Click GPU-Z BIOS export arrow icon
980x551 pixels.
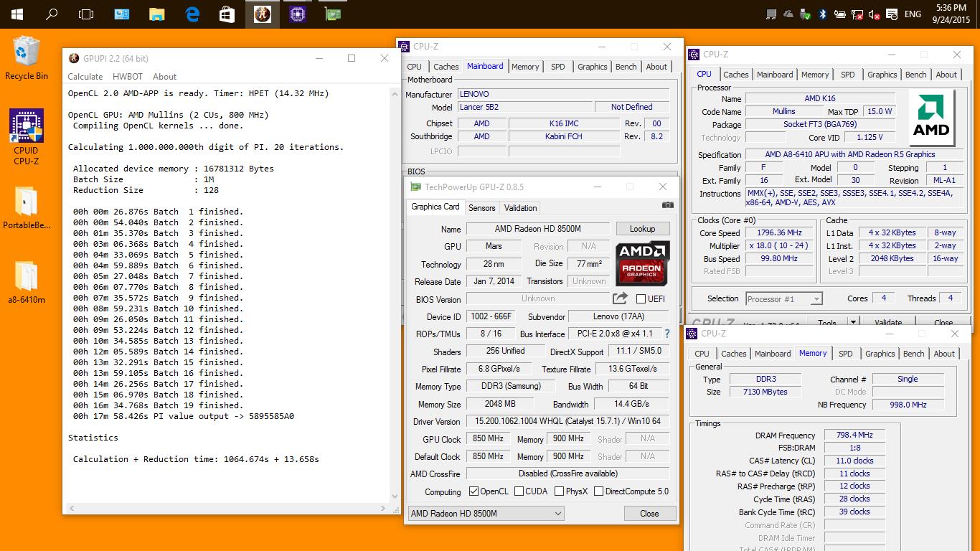pyautogui.click(x=621, y=298)
